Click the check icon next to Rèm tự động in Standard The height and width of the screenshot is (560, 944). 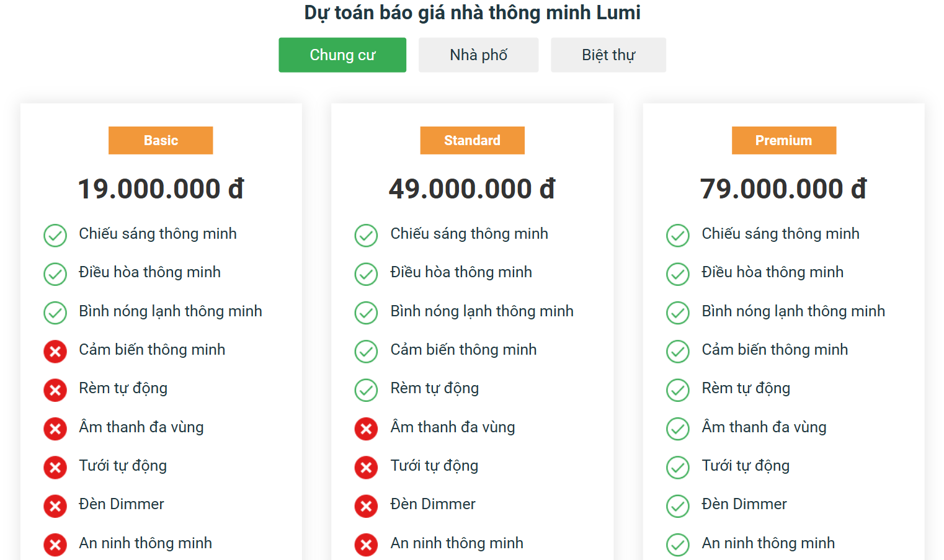pyautogui.click(x=367, y=390)
